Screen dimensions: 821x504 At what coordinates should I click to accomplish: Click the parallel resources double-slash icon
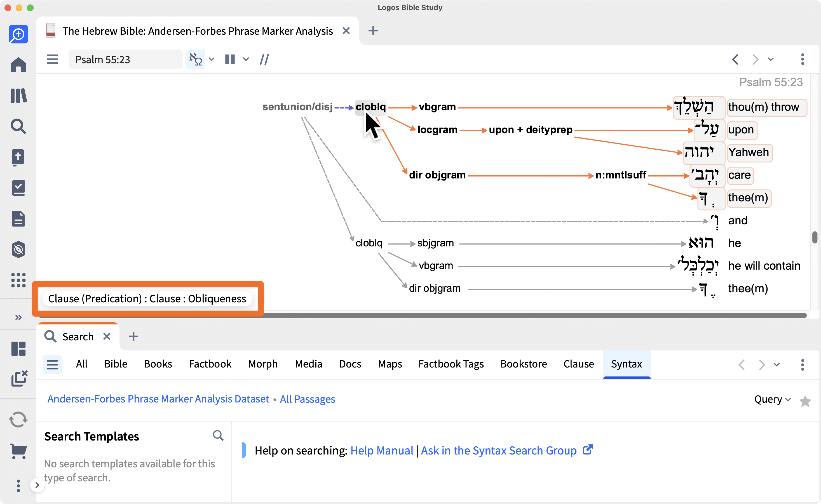264,59
